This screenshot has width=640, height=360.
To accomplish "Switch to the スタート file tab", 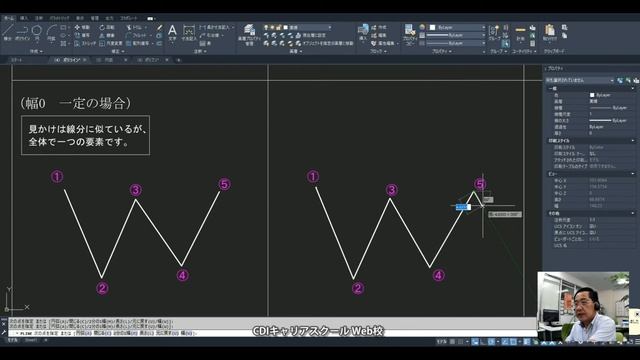I will (x=16, y=60).
